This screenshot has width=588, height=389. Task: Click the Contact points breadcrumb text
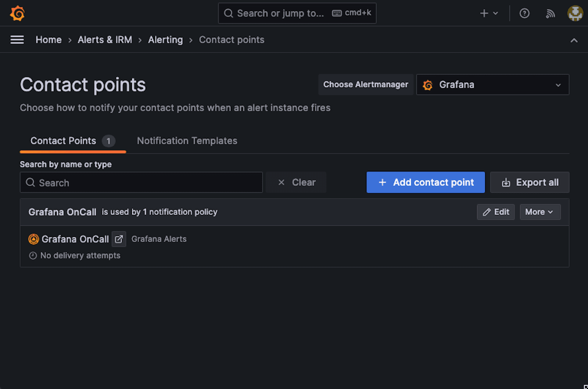click(232, 40)
